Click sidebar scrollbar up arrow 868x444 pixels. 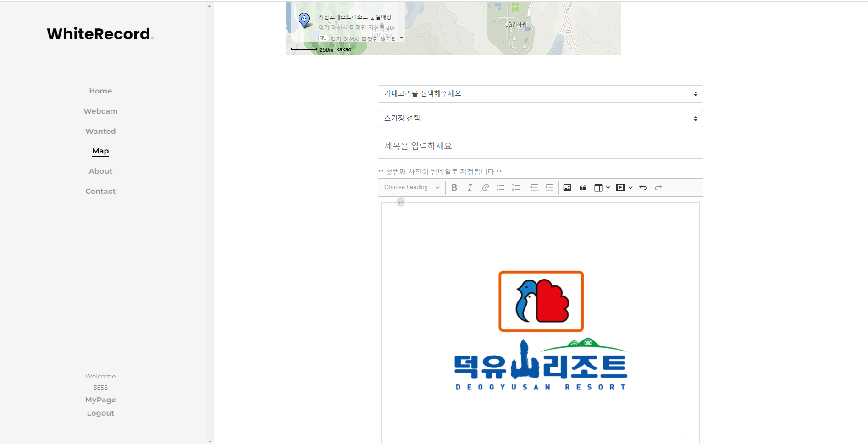pos(210,6)
